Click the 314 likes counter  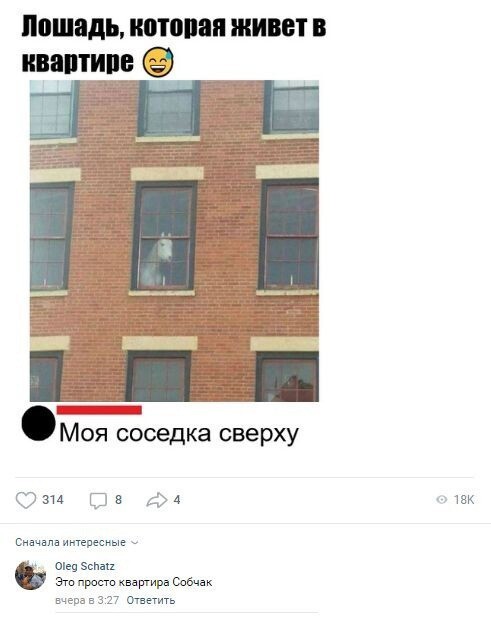(x=53, y=500)
